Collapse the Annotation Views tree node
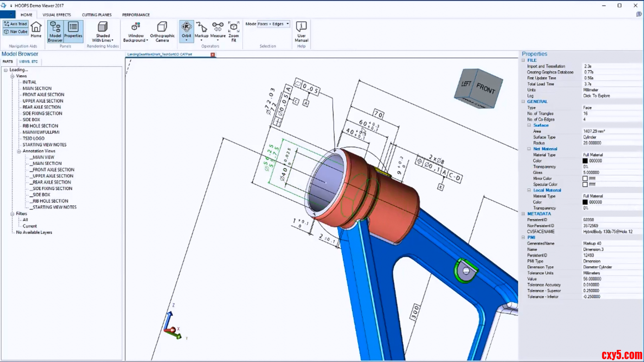The image size is (644, 362). tap(19, 151)
